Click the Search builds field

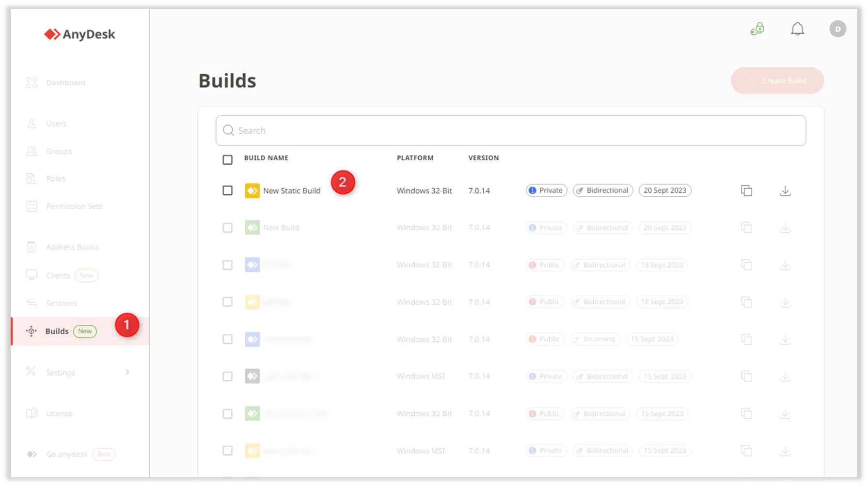(511, 131)
